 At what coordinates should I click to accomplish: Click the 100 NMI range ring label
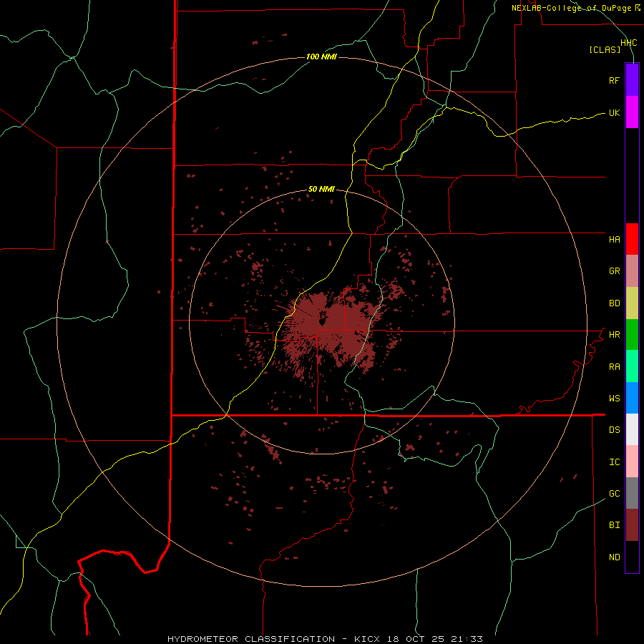[321, 57]
